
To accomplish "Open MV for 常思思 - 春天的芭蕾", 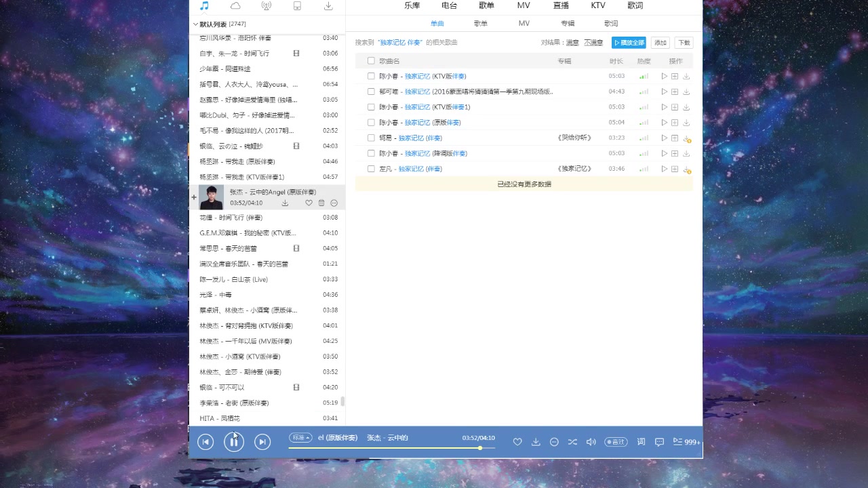I will (x=296, y=249).
